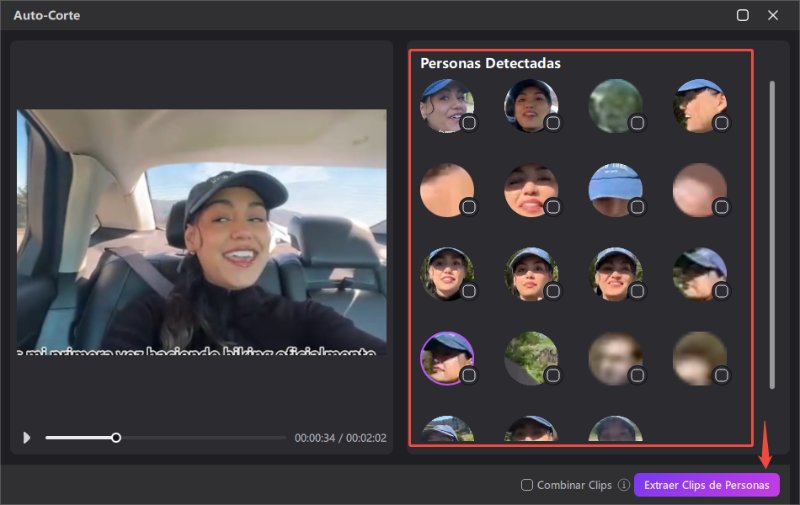Tick checkbox on blurry pinkish skin thumbnail

[721, 207]
